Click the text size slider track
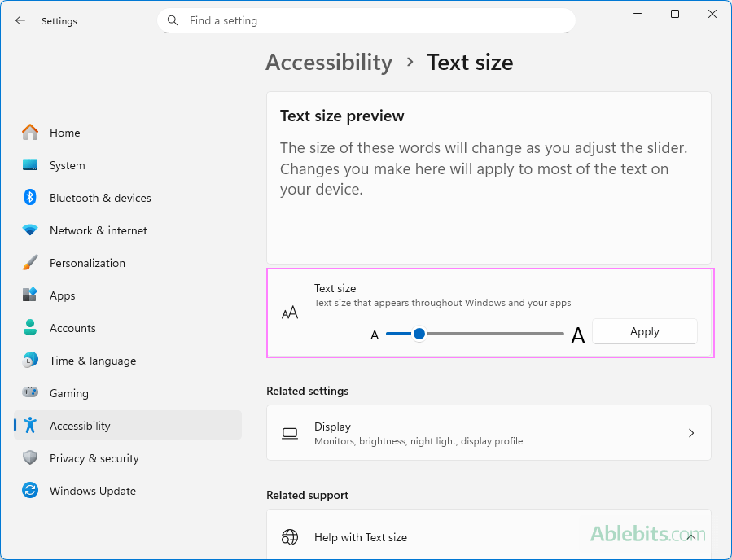 (475, 334)
